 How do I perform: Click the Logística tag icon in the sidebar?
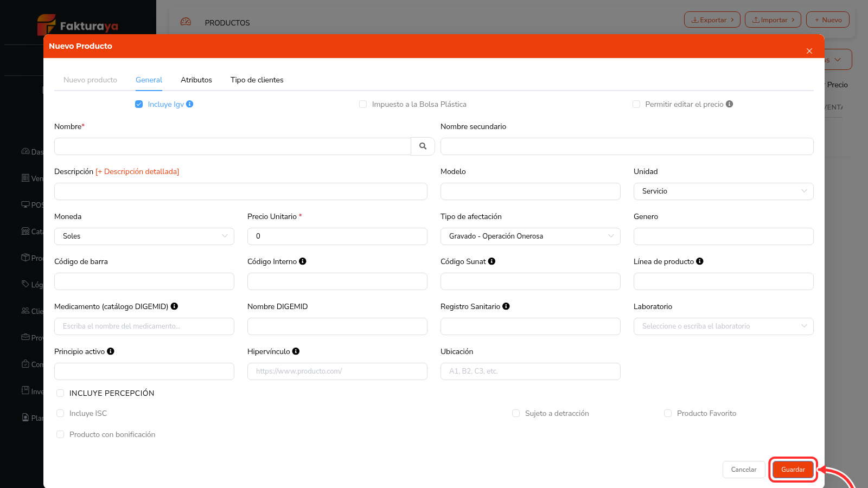click(x=25, y=284)
